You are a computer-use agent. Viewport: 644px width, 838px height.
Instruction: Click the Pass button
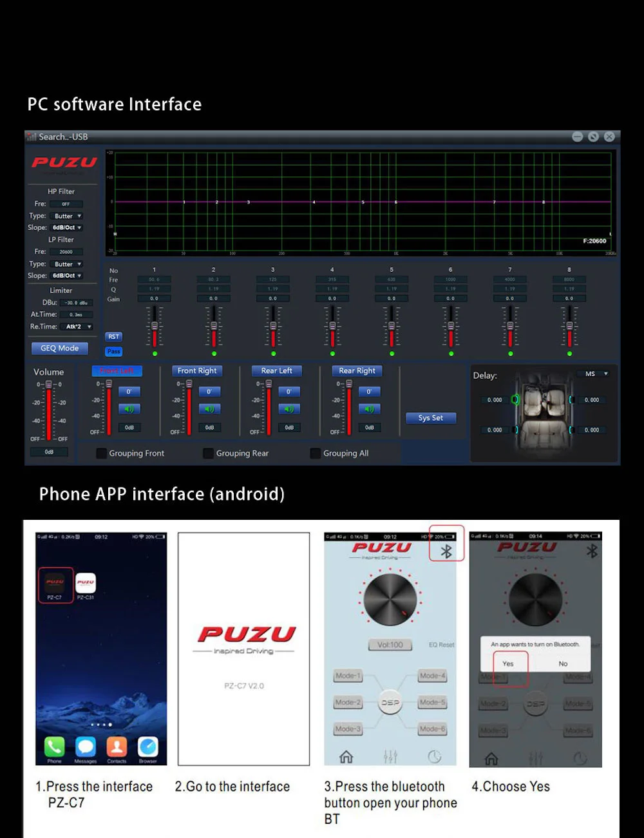click(x=113, y=351)
